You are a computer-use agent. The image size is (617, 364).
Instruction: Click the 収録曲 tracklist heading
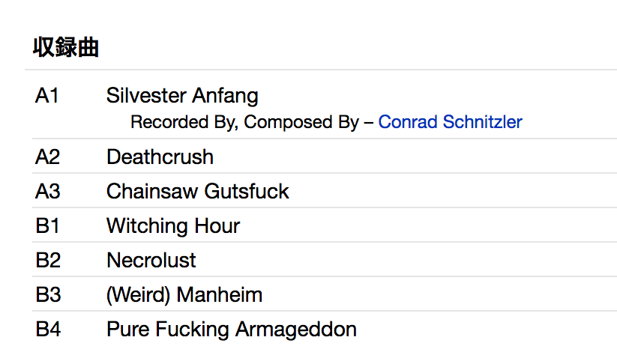coord(66,48)
